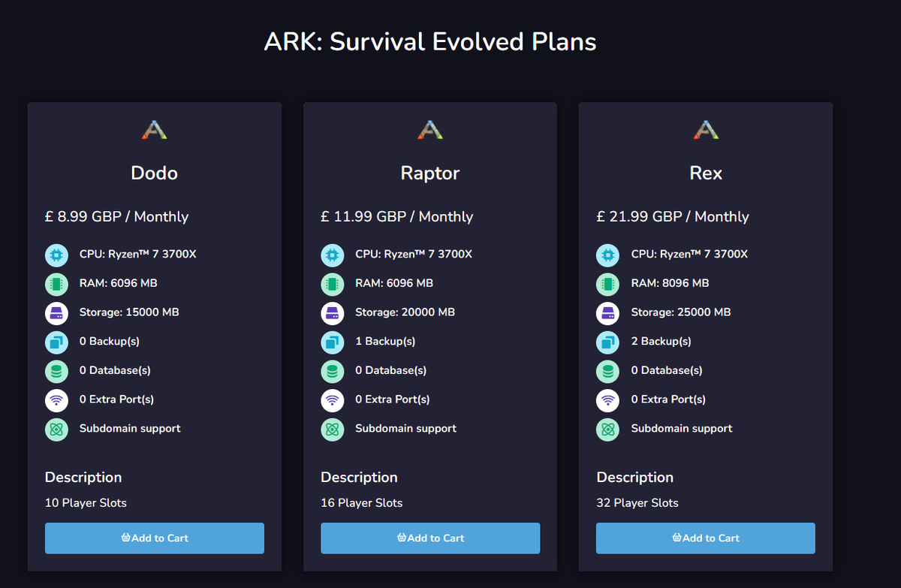
Task: Click the £ 8.99 GBP / Monthly price
Action: tap(117, 216)
